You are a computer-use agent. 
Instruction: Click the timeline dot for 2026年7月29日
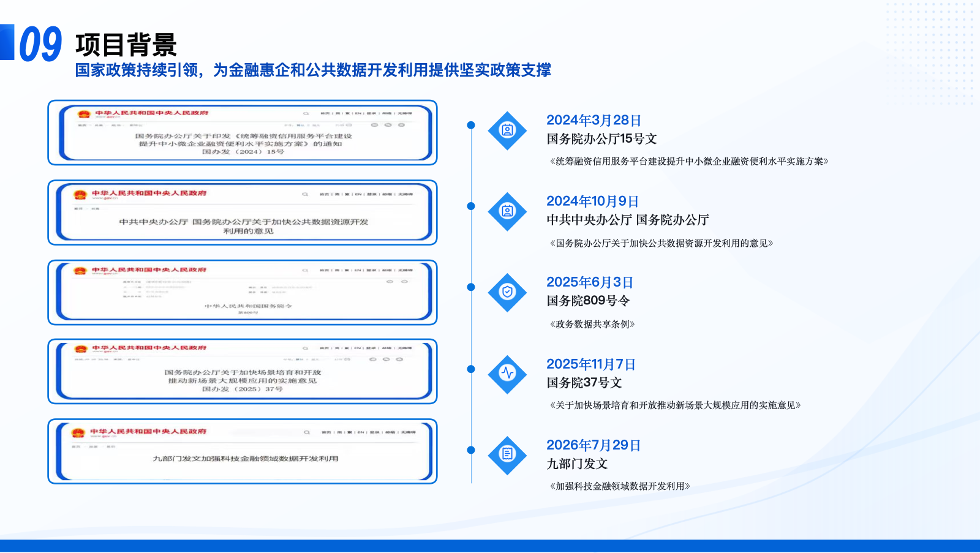point(471,450)
